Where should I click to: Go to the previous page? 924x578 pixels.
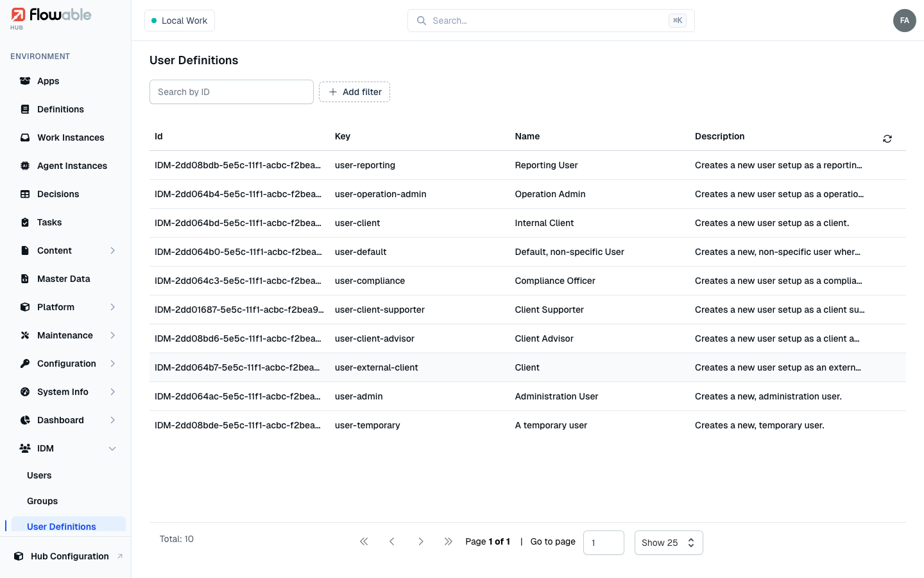[x=392, y=541]
